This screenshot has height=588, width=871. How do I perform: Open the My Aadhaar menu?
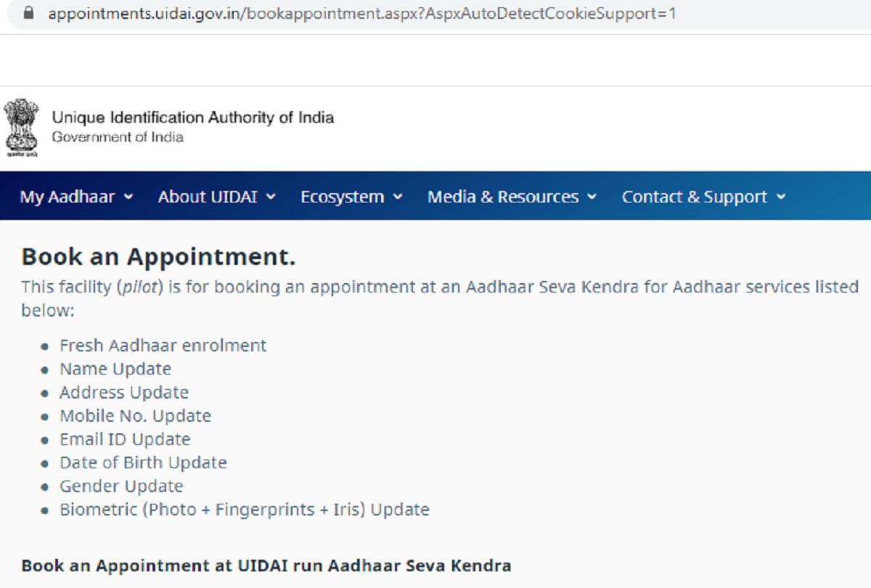coord(68,196)
